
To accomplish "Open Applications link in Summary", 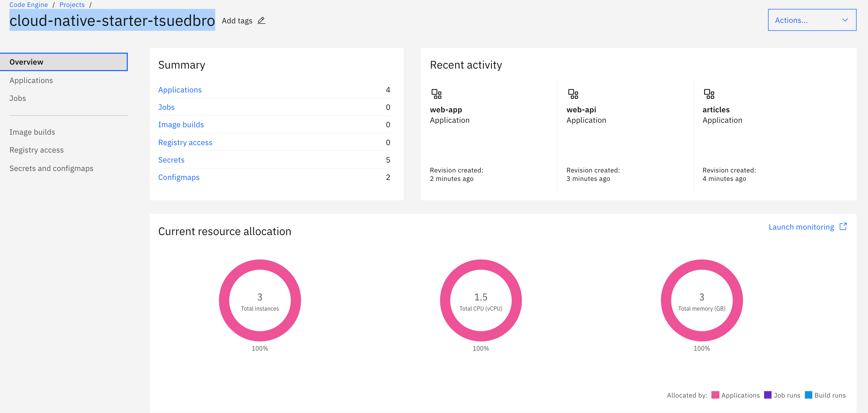I will 180,90.
